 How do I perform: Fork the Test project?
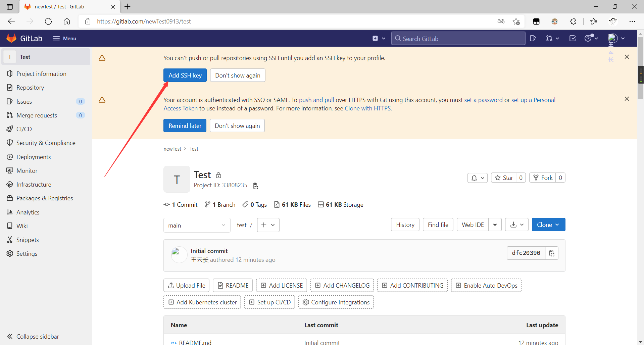pyautogui.click(x=543, y=178)
